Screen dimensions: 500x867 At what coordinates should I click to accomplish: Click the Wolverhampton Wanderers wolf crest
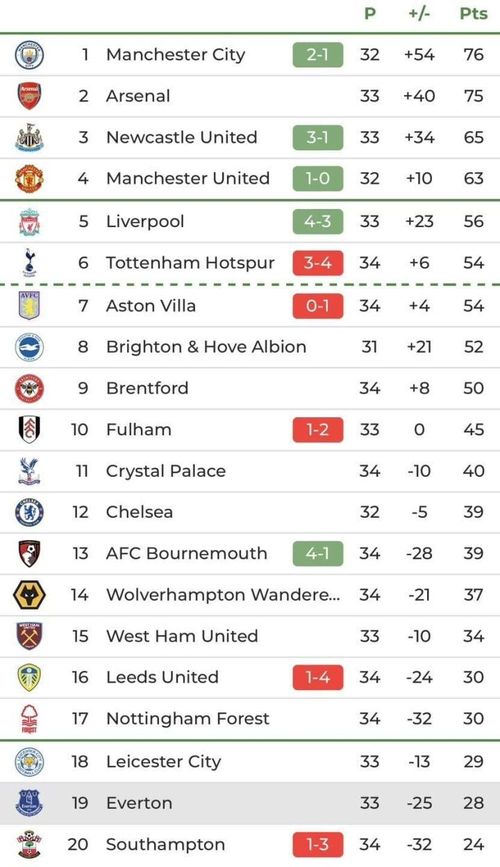pyautogui.click(x=29, y=595)
